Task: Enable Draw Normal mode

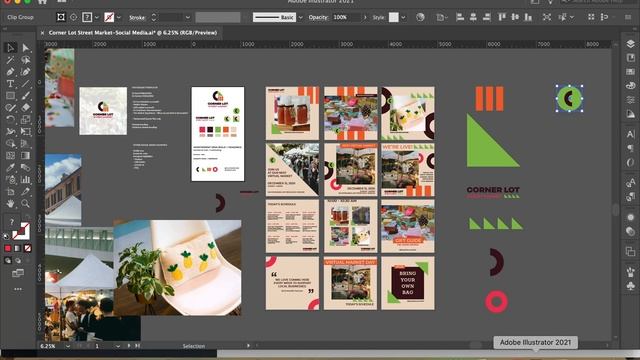Action: click(x=8, y=260)
